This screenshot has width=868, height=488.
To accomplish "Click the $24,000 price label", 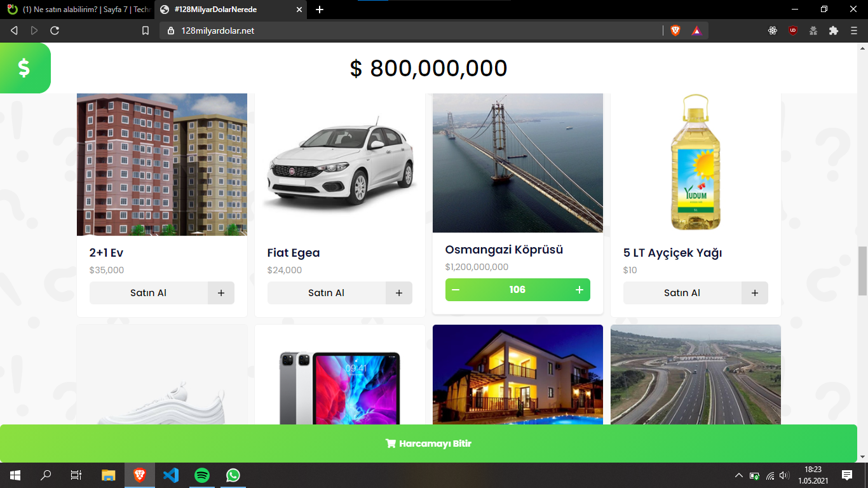I will coord(285,270).
